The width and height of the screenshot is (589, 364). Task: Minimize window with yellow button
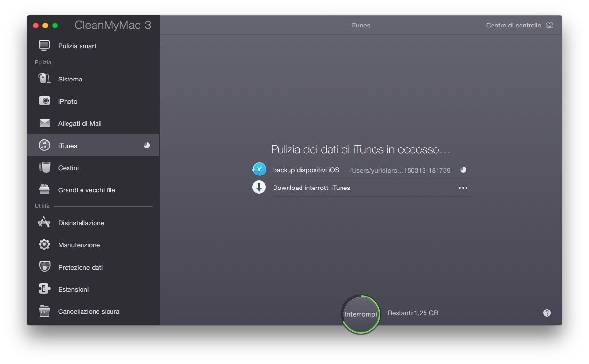[45, 26]
